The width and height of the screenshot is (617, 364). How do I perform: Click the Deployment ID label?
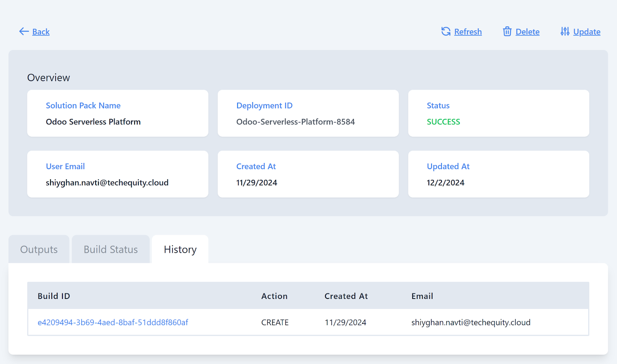pos(265,106)
